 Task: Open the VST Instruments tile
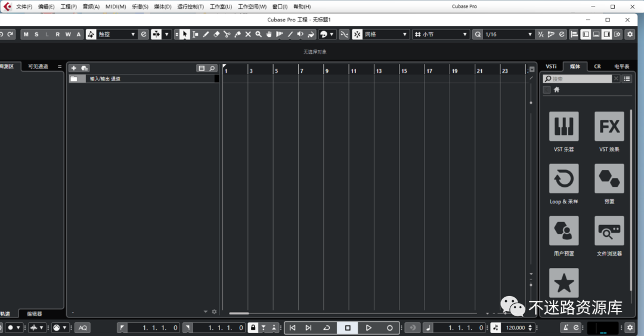click(563, 127)
